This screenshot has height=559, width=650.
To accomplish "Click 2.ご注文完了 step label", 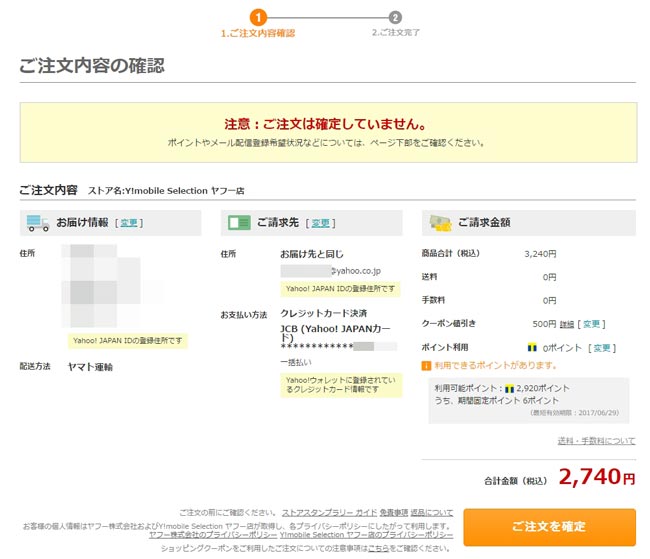I will 396,32.
